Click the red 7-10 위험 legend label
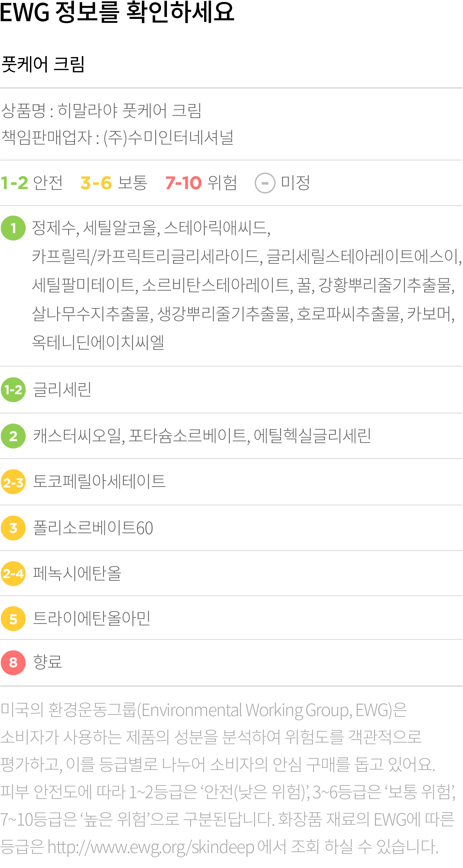The height and width of the screenshot is (868, 463). [201, 183]
